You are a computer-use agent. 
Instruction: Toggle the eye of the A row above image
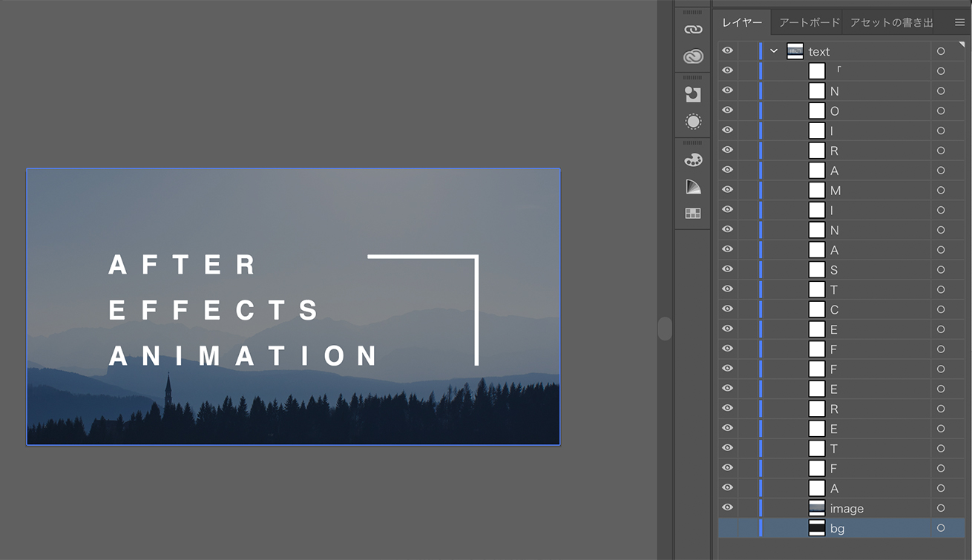point(728,487)
